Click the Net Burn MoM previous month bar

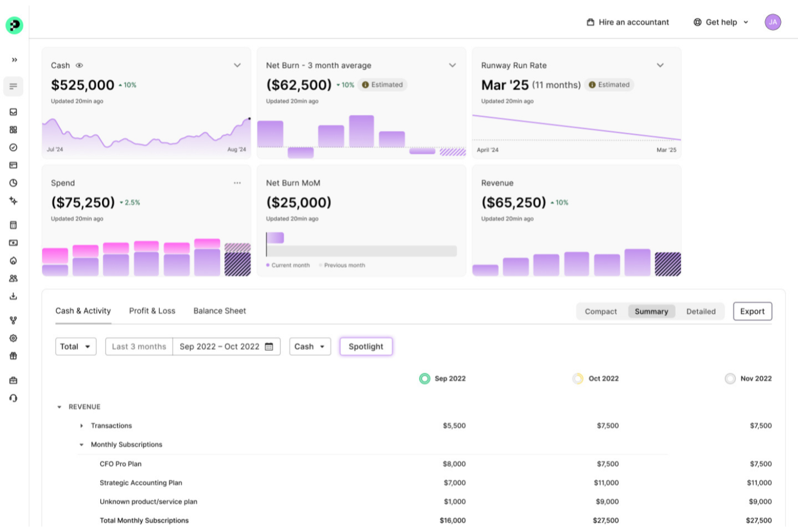(x=362, y=251)
